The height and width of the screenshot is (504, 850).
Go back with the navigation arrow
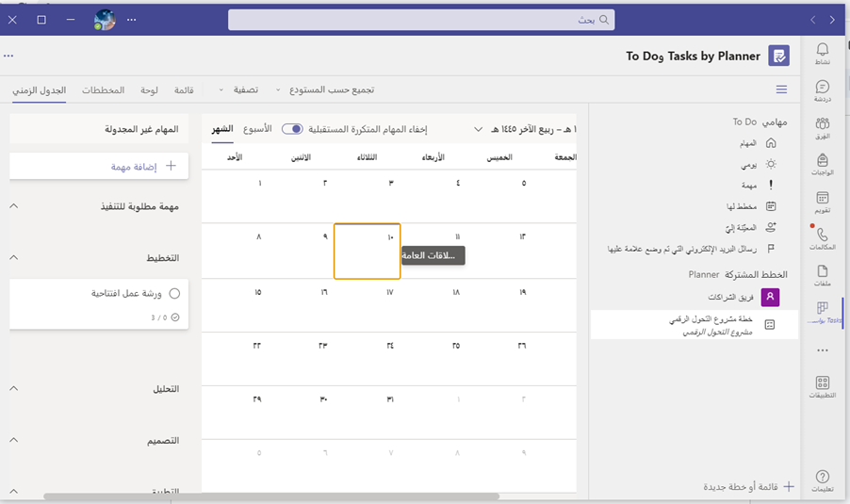pos(812,20)
